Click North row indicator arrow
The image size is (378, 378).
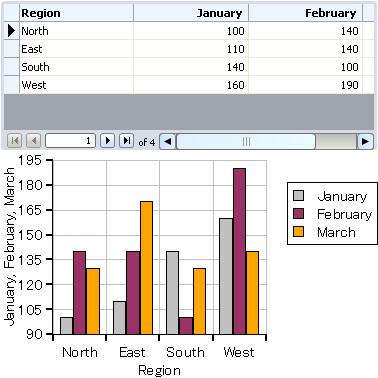tap(12, 31)
